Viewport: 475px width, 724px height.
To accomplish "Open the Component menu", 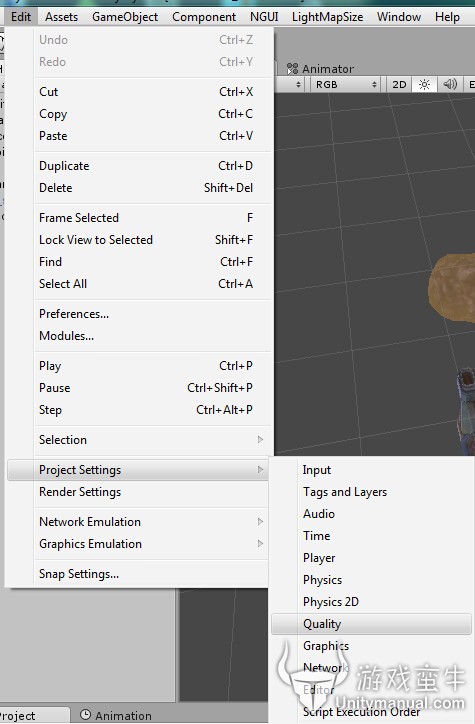I will tap(204, 17).
